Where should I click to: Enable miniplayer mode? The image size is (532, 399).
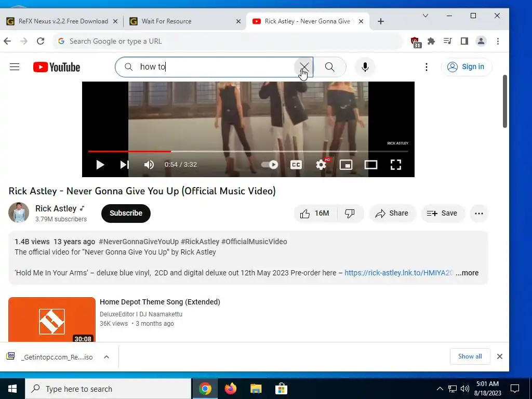point(346,165)
